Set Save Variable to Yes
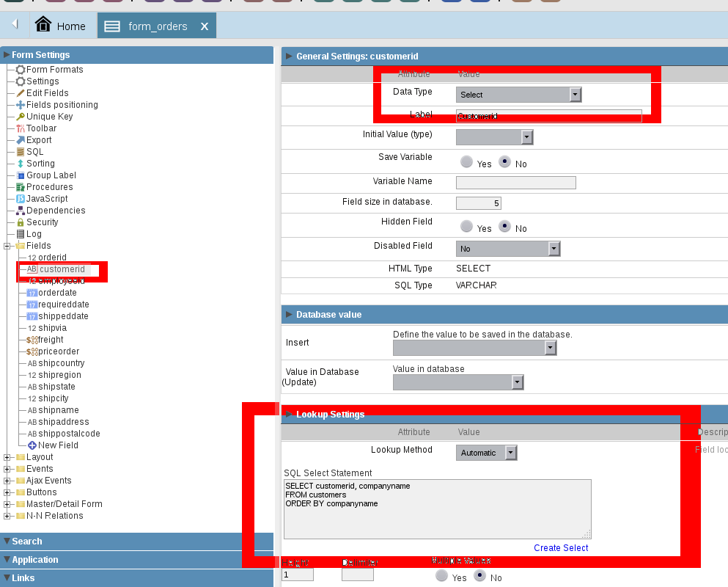 tap(466, 162)
